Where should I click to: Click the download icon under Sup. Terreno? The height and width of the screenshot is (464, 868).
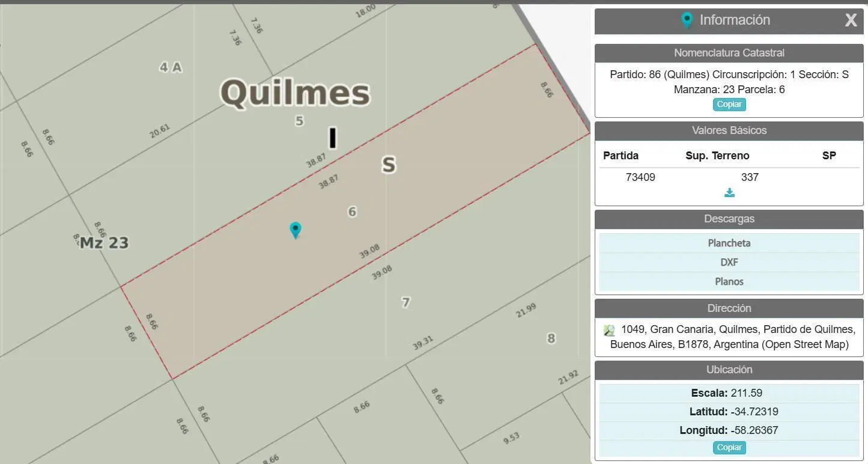tap(729, 193)
